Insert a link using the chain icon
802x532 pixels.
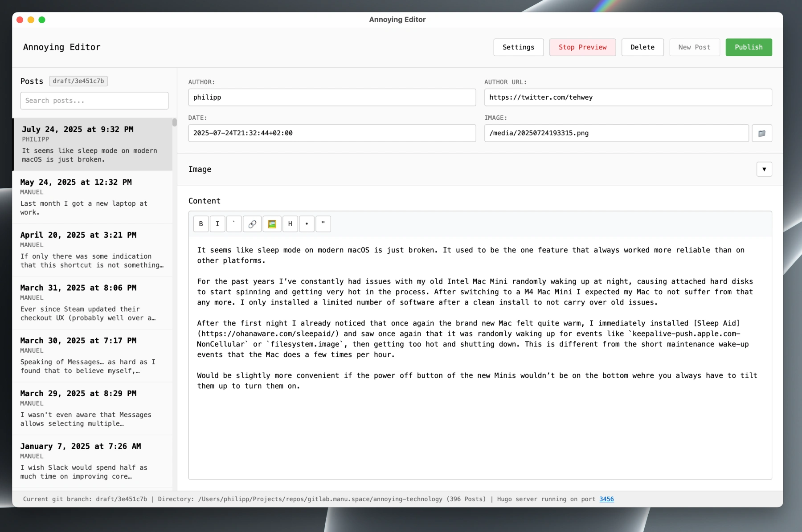tap(252, 224)
